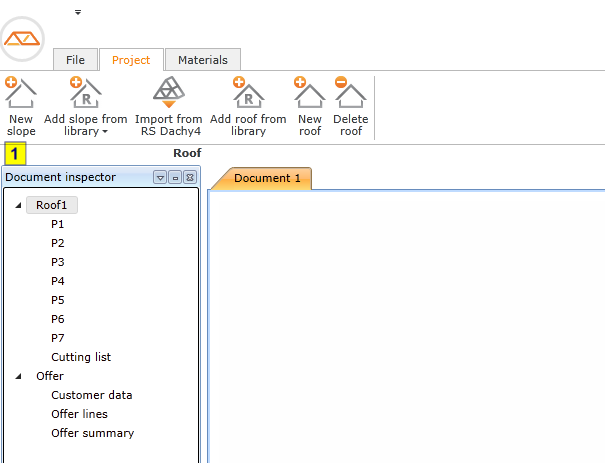
Task: Click Add slope from library icon
Action: [x=85, y=94]
